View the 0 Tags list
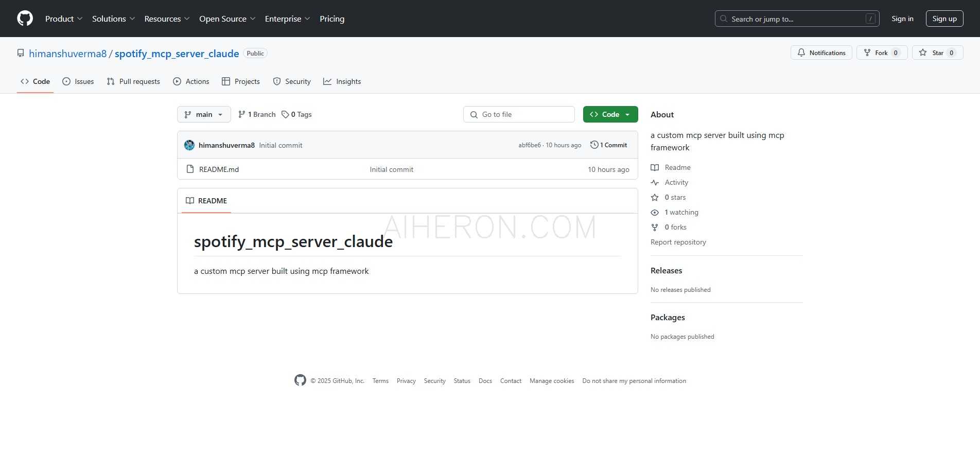 (x=296, y=114)
